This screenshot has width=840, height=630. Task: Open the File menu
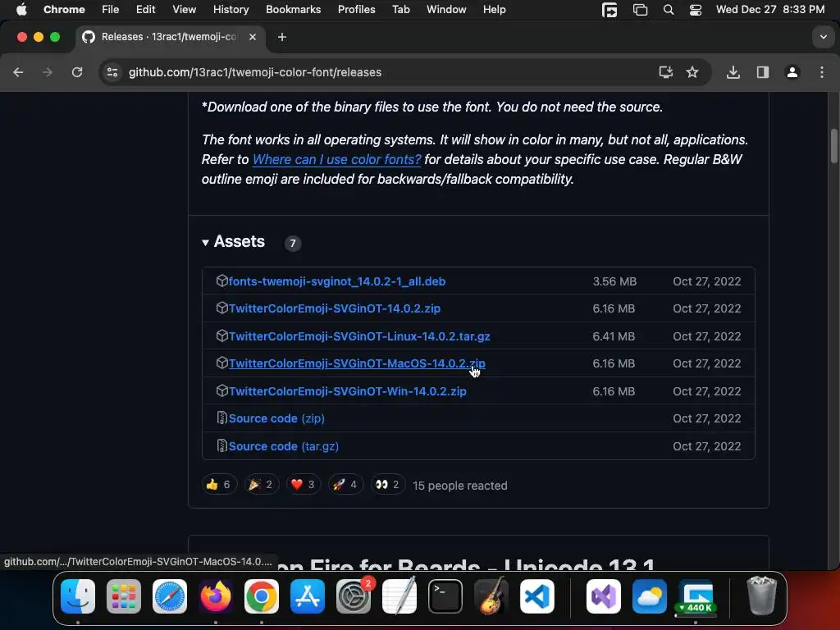click(111, 10)
